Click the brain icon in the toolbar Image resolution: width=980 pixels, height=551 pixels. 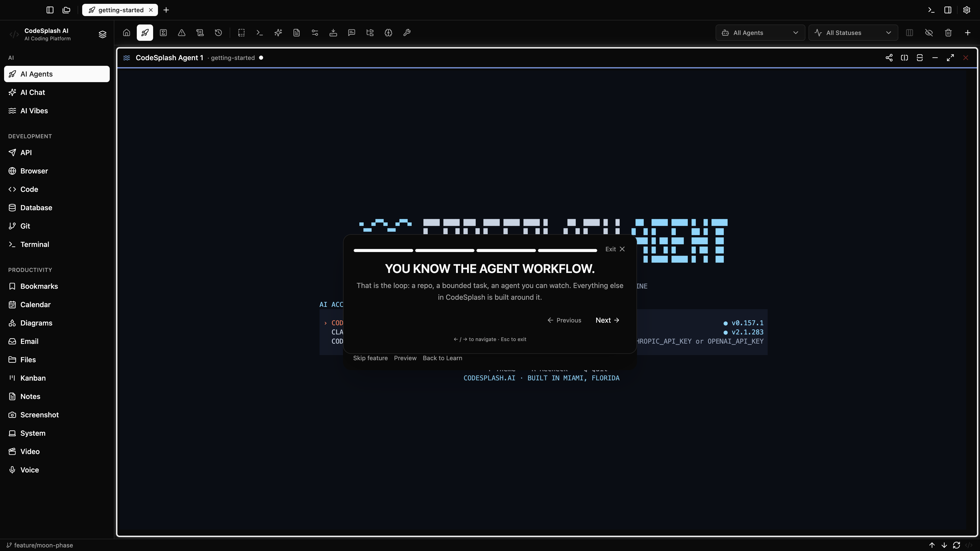[388, 33]
